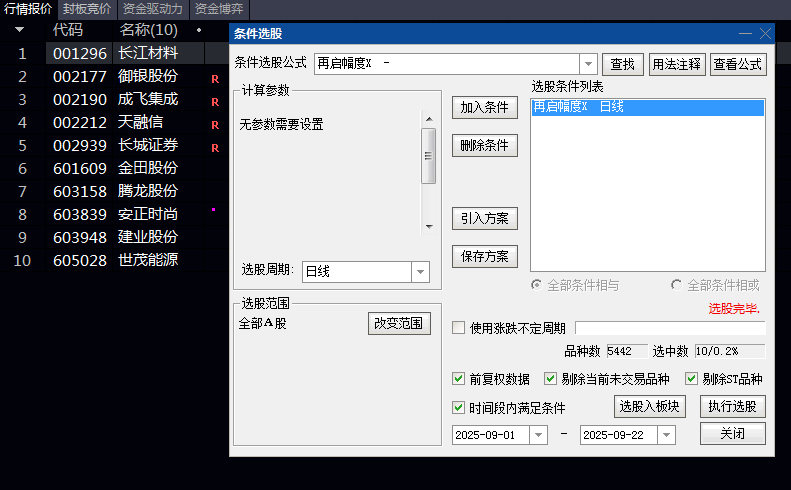Select 全部条件相与 radio button

coord(537,285)
